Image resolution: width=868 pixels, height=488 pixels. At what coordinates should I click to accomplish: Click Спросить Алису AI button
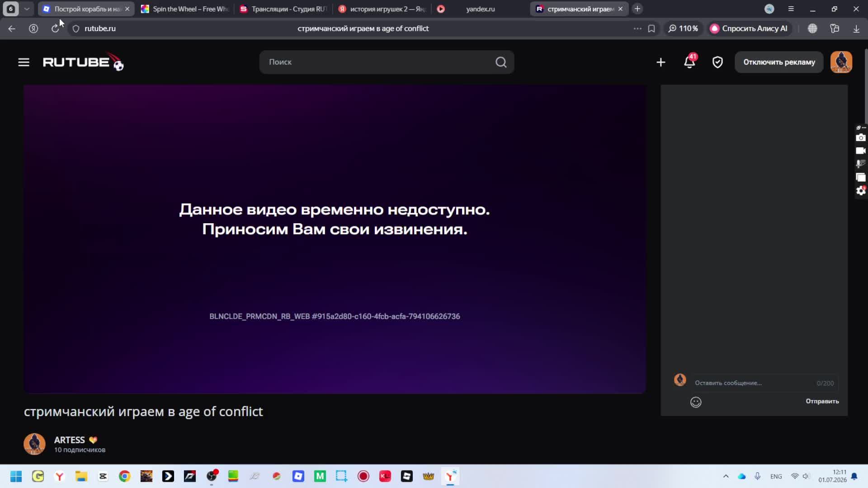[x=749, y=28]
